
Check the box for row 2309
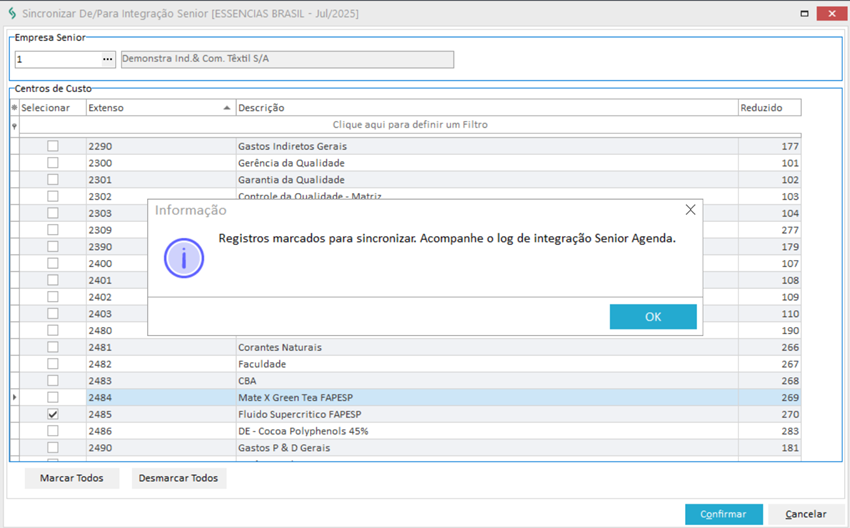click(53, 230)
